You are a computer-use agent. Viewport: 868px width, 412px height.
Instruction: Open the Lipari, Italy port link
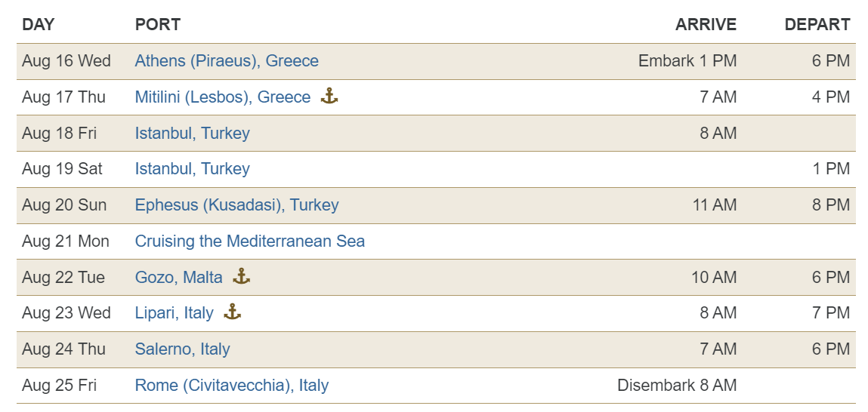tap(174, 313)
